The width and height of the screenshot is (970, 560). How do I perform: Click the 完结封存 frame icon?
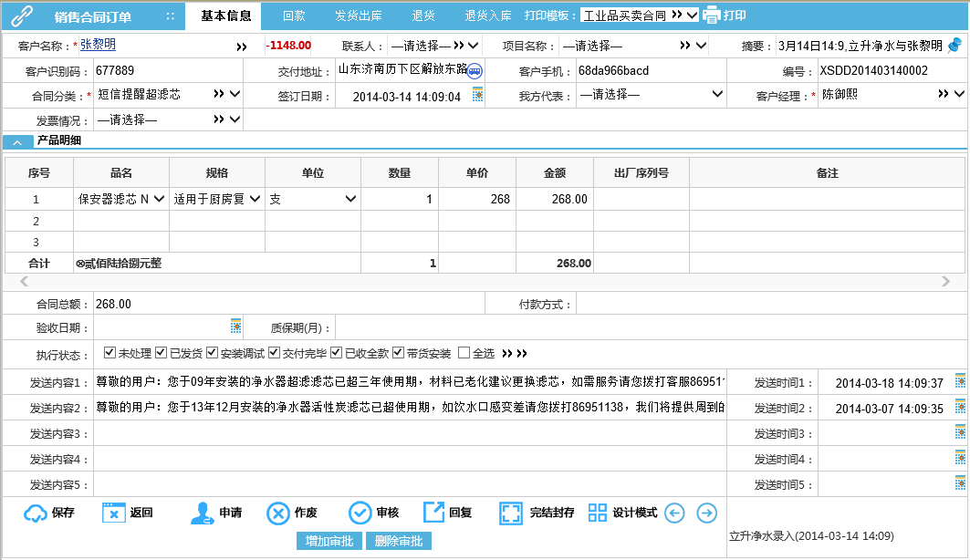pyautogui.click(x=511, y=513)
